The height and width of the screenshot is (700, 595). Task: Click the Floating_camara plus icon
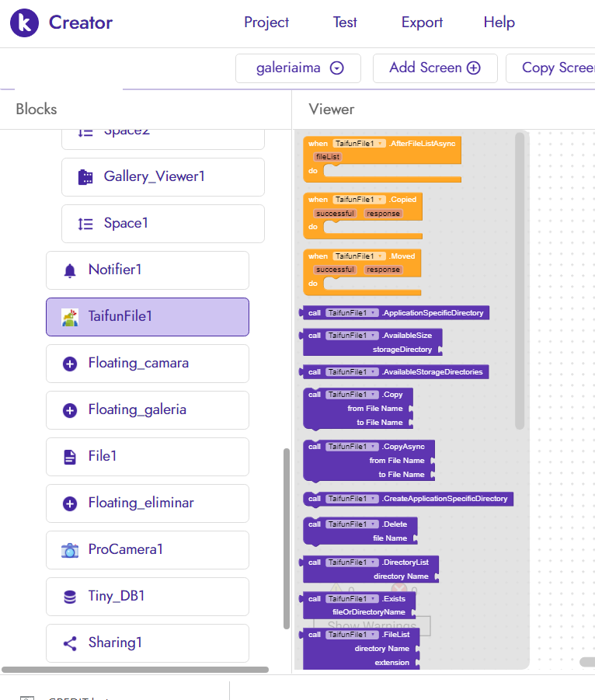[70, 364]
